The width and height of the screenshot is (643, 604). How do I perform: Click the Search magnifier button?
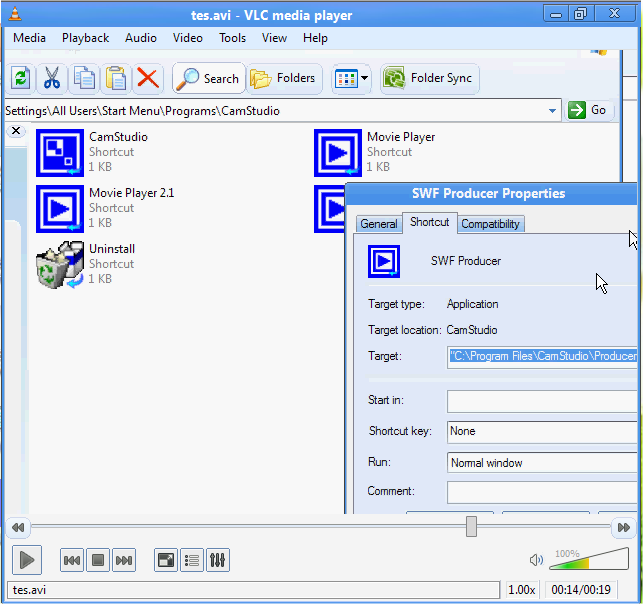pyautogui.click(x=208, y=78)
